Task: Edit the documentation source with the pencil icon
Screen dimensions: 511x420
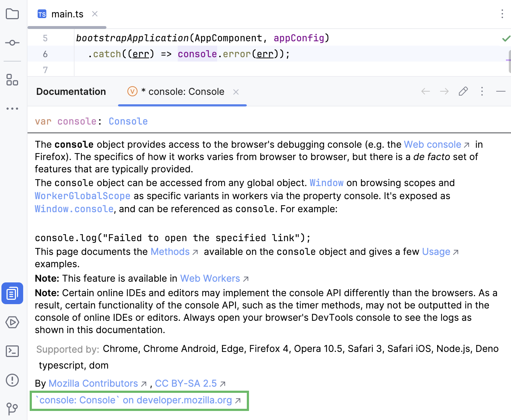Action: tap(463, 92)
